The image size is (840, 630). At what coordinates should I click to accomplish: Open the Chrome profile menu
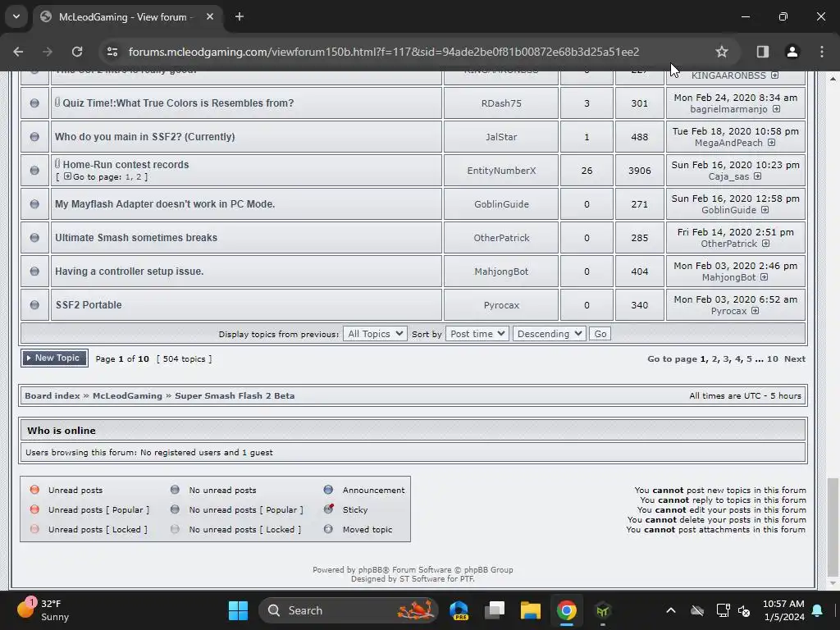(792, 52)
